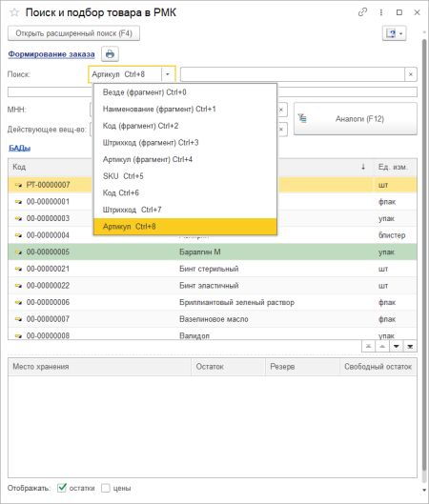
Task: Favorite this form with the star icon
Action: pos(14,12)
